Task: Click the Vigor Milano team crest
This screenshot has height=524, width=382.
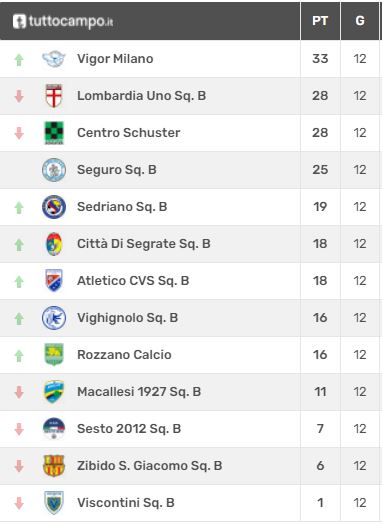Action: tap(54, 59)
